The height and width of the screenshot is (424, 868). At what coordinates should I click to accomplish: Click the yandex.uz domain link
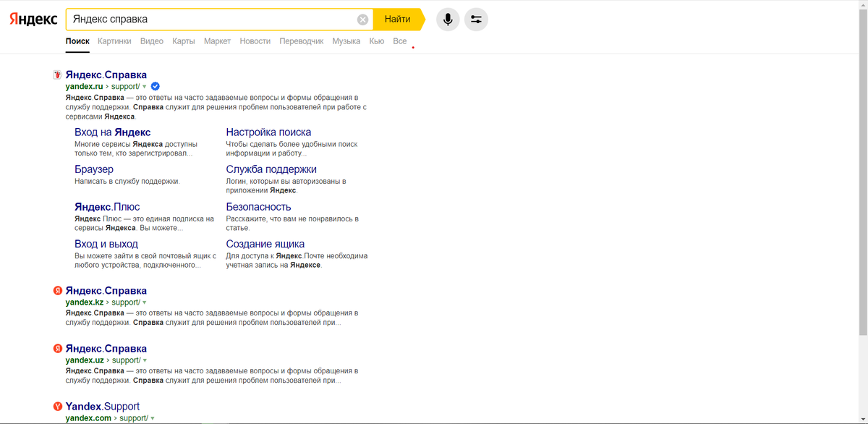point(85,360)
